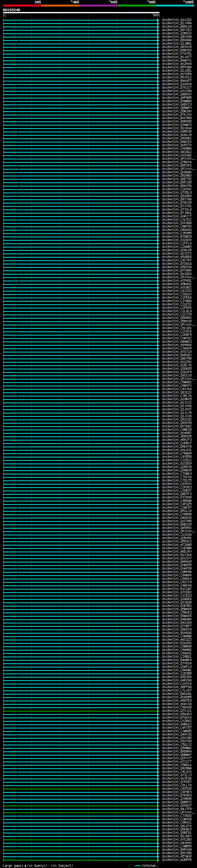
Task: Select hit label UniRef100_B5E4T8
Action: click(x=176, y=447)
